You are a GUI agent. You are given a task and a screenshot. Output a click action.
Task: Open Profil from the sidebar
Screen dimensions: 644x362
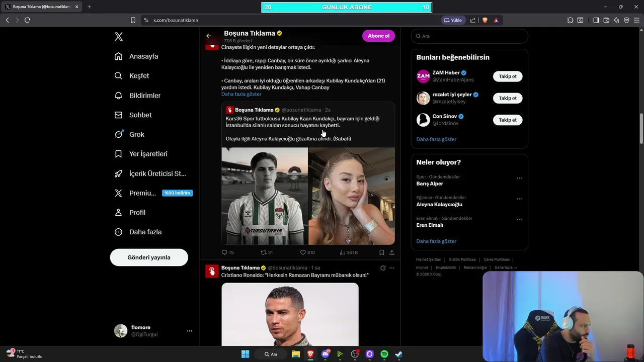click(x=130, y=213)
